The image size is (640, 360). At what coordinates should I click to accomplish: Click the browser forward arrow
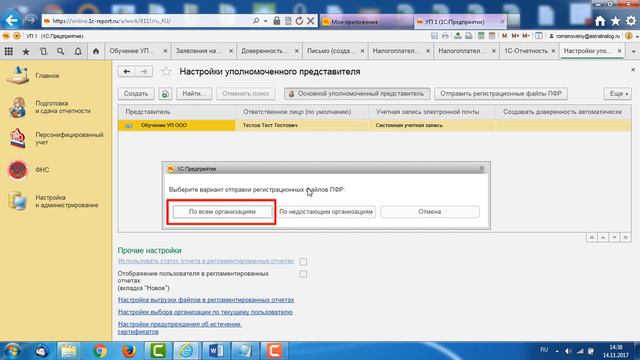click(31, 20)
